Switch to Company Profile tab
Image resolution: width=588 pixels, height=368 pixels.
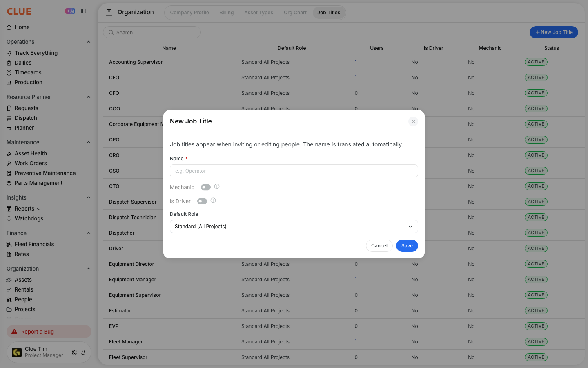click(x=189, y=13)
